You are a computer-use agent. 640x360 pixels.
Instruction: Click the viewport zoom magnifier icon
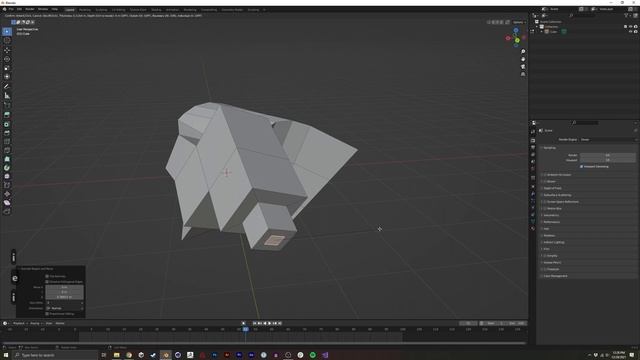(x=523, y=52)
